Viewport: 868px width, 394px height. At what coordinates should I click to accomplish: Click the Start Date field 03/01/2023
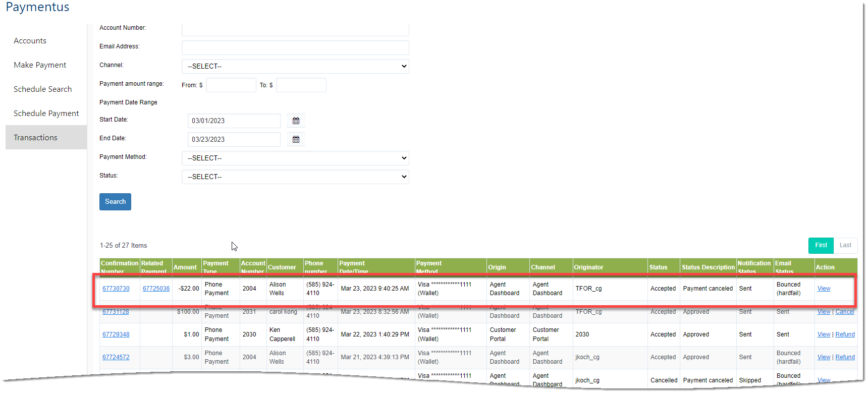(x=234, y=121)
